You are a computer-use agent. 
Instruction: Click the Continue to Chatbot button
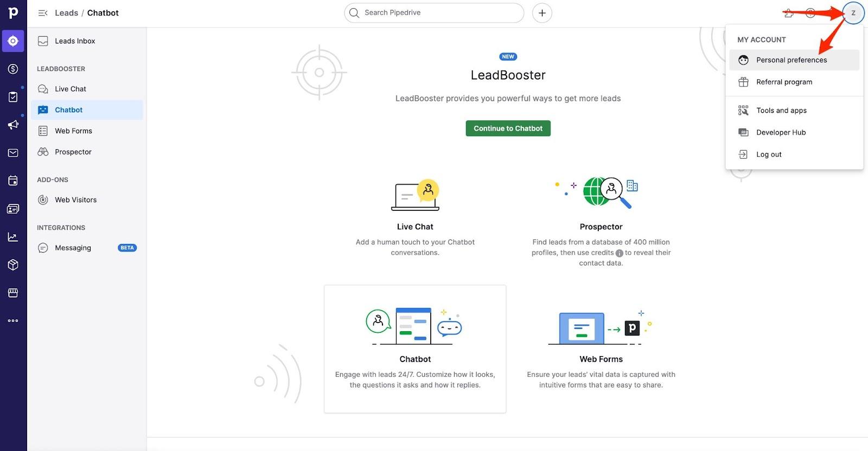(x=508, y=128)
